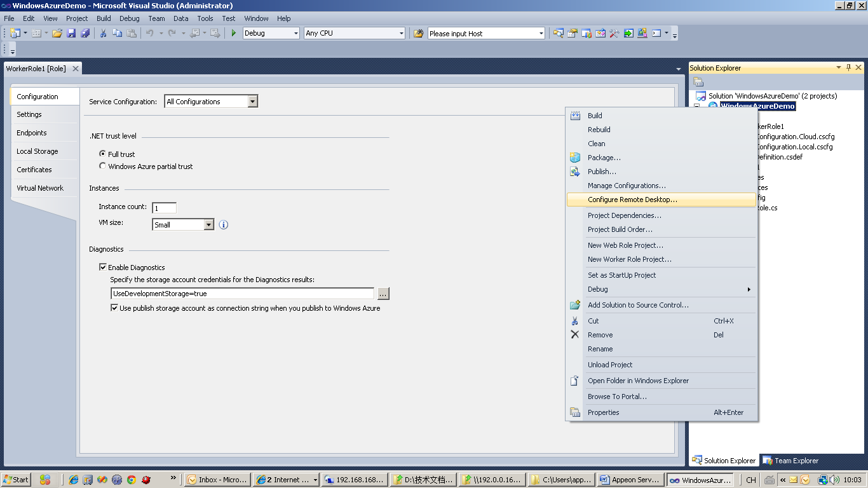Open the Service Configuration dropdown
This screenshot has height=488, width=868.
[253, 102]
